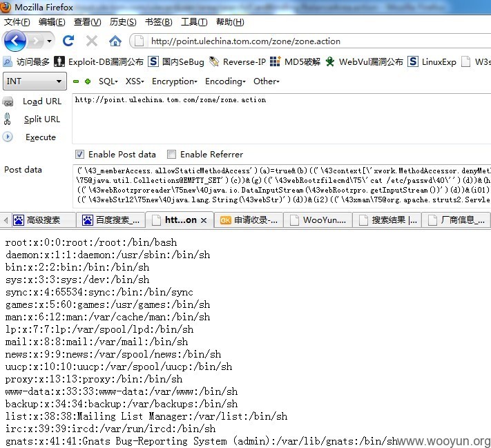Go to the home page icon
This screenshot has height=448, width=491.
pyautogui.click(x=115, y=41)
